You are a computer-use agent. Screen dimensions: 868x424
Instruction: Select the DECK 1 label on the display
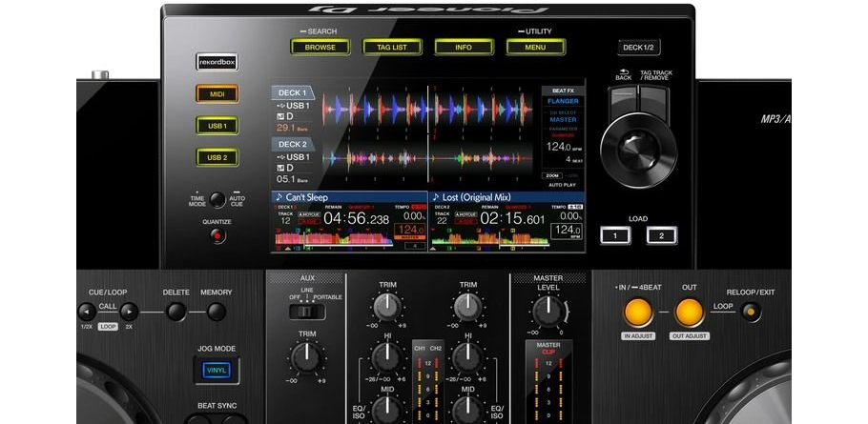click(x=292, y=92)
